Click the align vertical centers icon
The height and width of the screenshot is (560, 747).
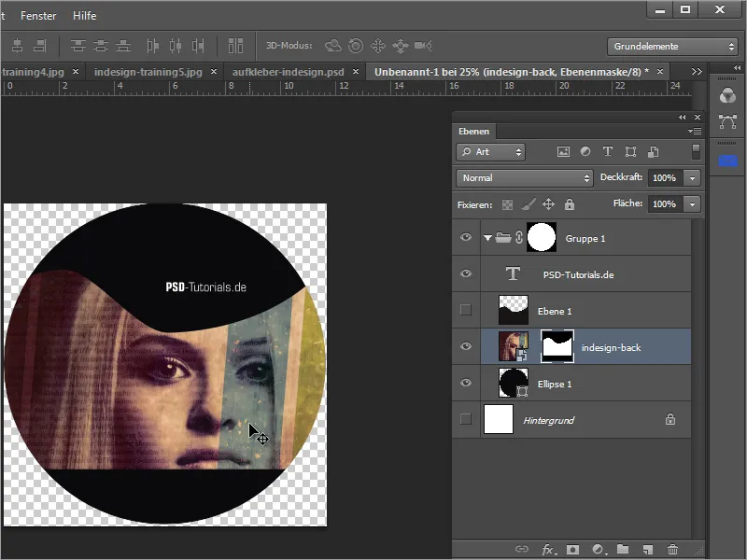[x=101, y=46]
